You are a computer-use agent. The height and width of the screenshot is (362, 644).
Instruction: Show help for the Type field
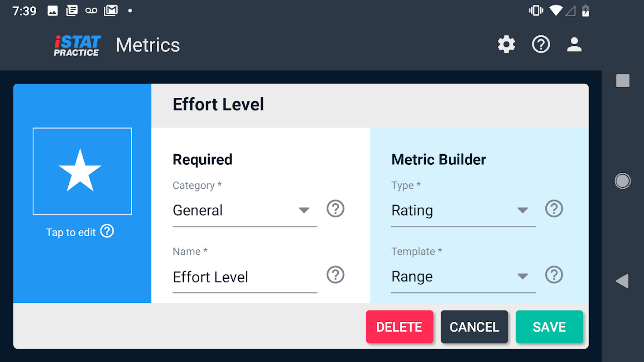[554, 209]
